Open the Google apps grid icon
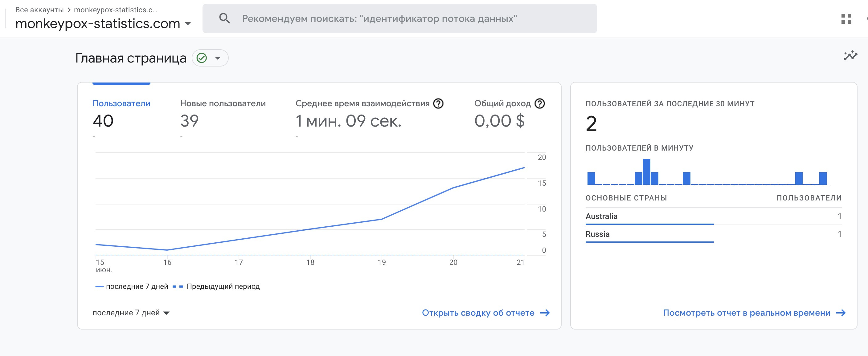868x356 pixels. pyautogui.click(x=846, y=19)
